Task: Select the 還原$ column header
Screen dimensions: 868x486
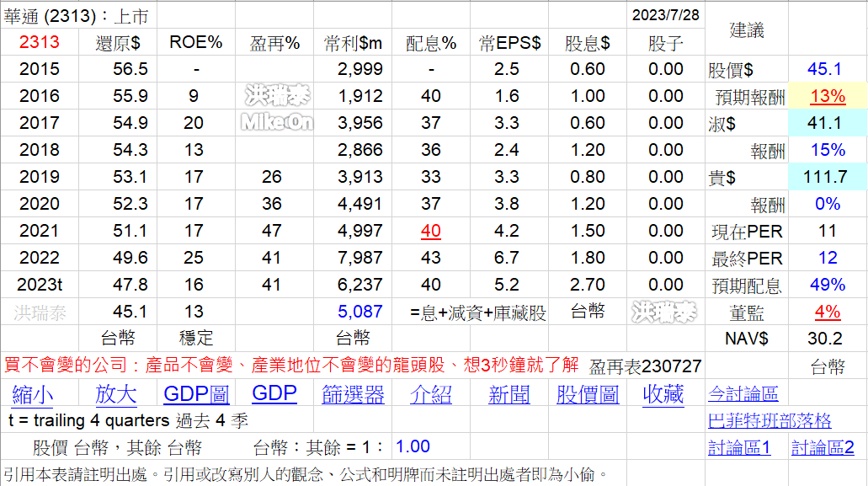Action: click(x=118, y=43)
